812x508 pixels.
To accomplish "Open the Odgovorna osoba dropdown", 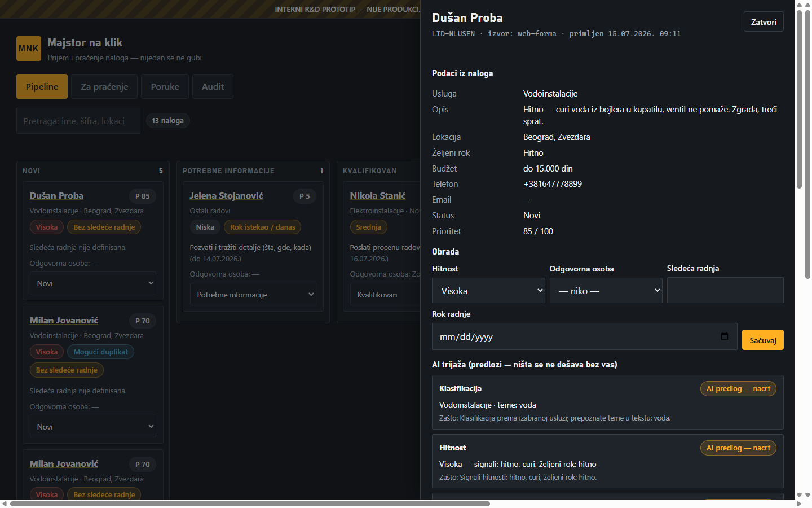I will tap(606, 291).
